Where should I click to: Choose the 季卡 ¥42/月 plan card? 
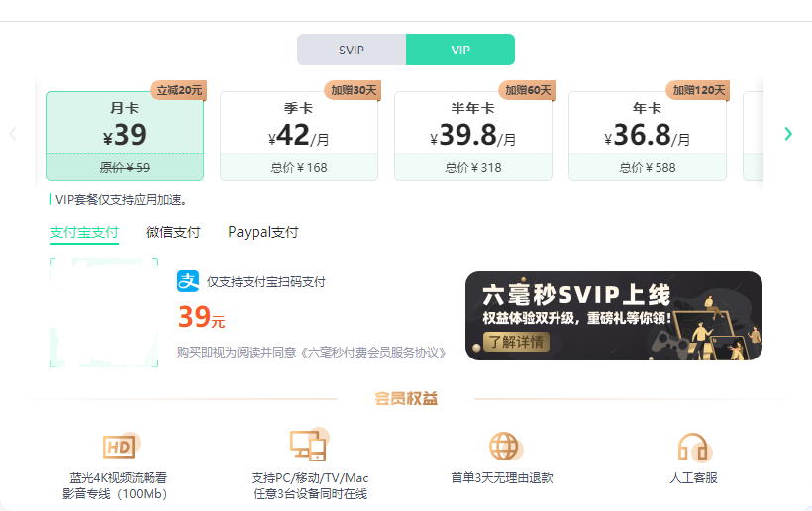(x=299, y=136)
